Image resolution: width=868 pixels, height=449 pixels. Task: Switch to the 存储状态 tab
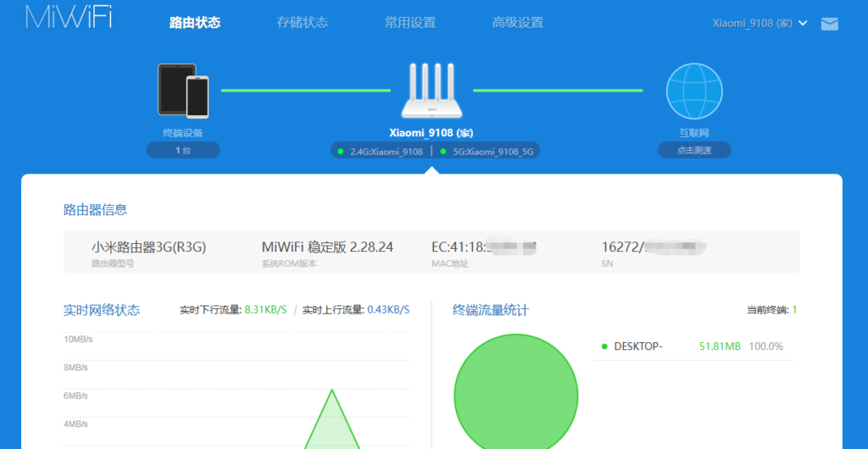303,23
